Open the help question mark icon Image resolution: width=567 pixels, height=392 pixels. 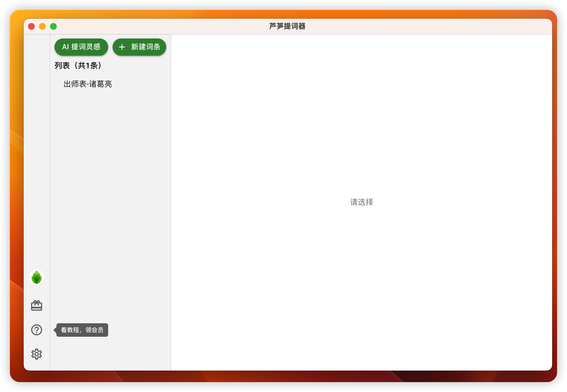(37, 330)
